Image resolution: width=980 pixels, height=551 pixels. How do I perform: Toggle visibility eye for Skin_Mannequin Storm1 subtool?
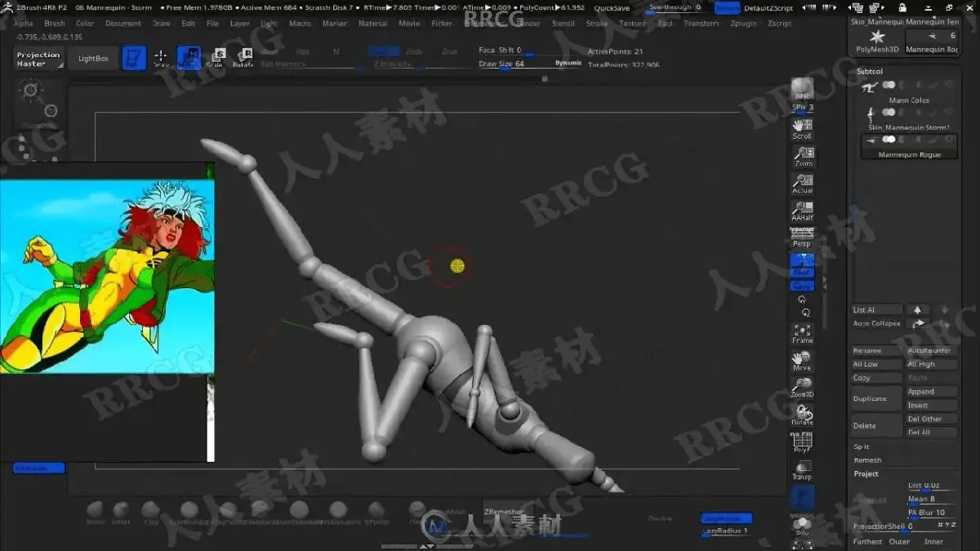point(888,112)
